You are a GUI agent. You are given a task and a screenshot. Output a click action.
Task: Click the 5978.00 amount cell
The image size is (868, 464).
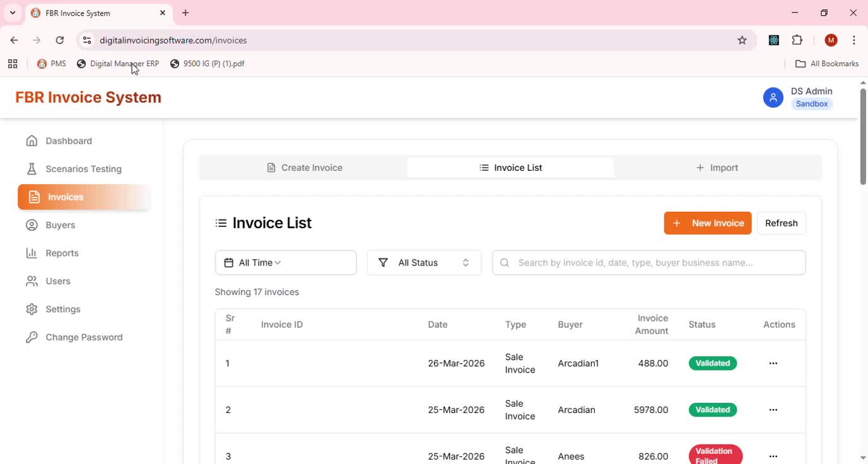point(651,410)
